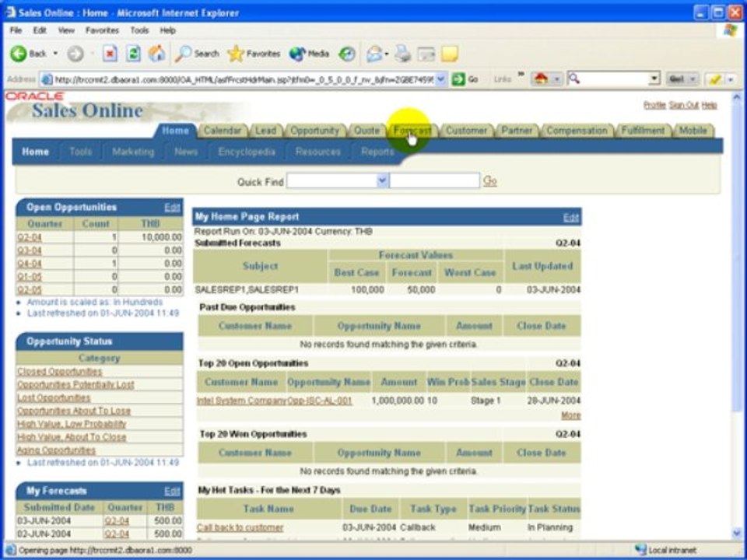This screenshot has width=747, height=560.
Task: Click the Sign Out link
Action: tap(684, 105)
